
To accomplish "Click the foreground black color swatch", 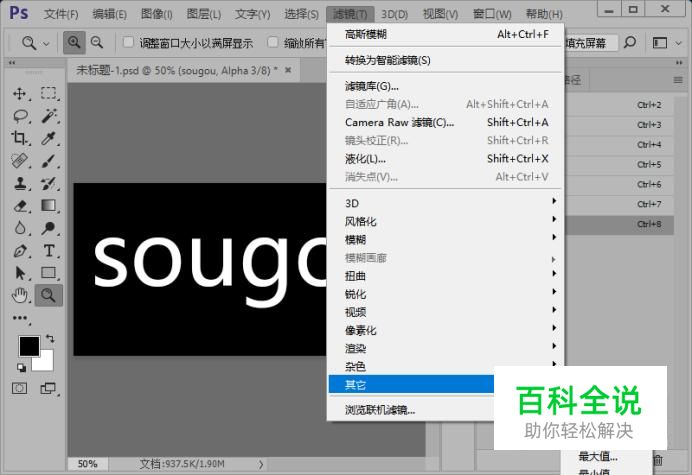I will coord(29,346).
